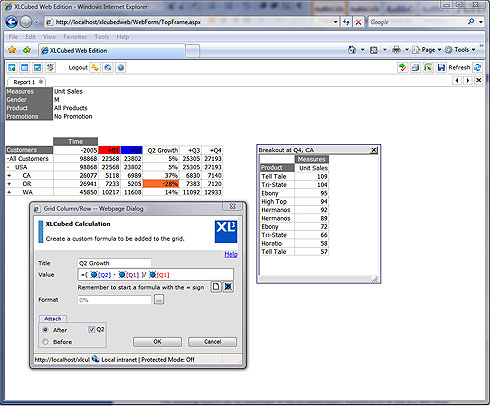Toggle the Q2 checkbox

point(92,329)
